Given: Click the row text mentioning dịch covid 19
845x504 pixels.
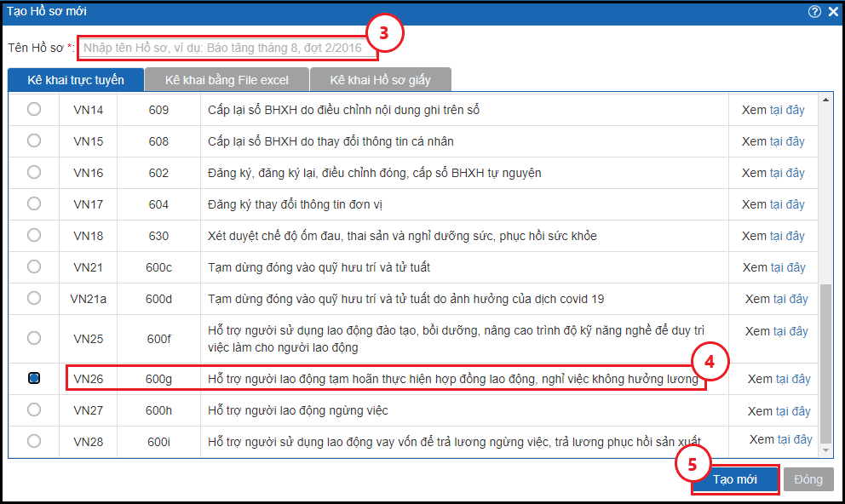Looking at the screenshot, I should point(406,299).
